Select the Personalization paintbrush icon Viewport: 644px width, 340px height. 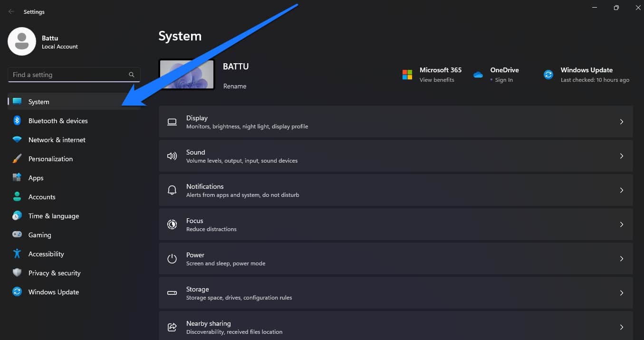(x=17, y=158)
